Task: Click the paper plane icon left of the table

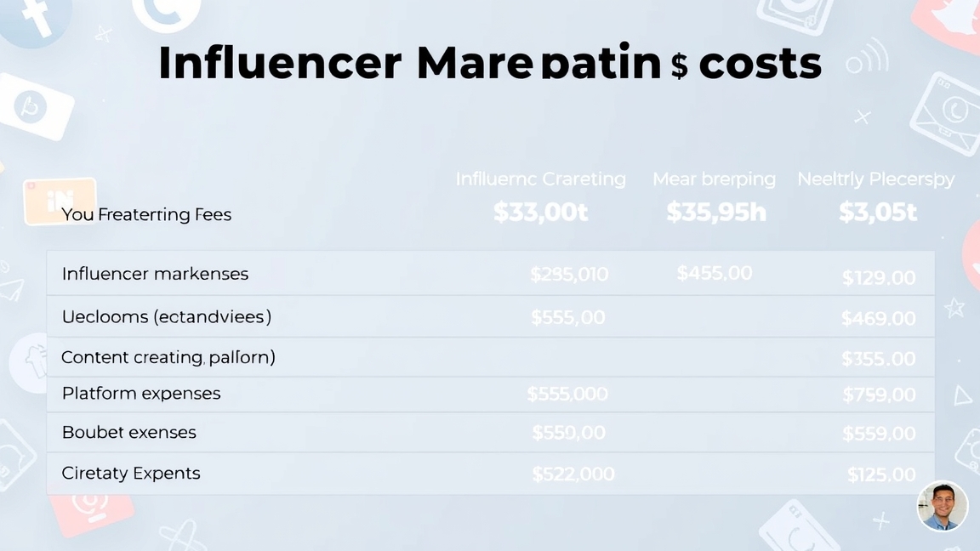Action: click(x=12, y=291)
